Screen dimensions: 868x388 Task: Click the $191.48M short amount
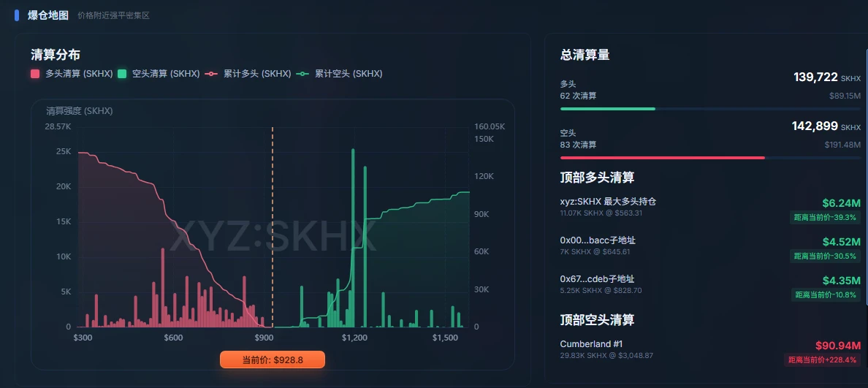pyautogui.click(x=843, y=145)
